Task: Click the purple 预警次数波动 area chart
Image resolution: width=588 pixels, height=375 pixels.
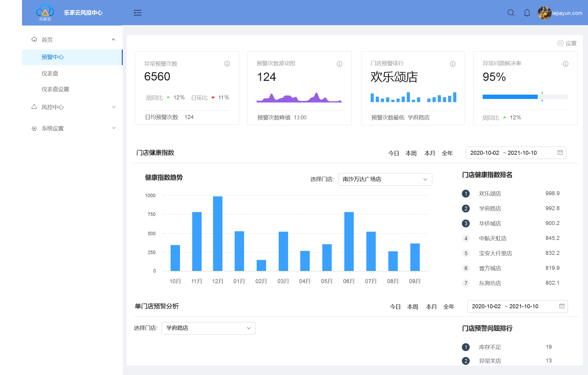Action: tap(300, 97)
